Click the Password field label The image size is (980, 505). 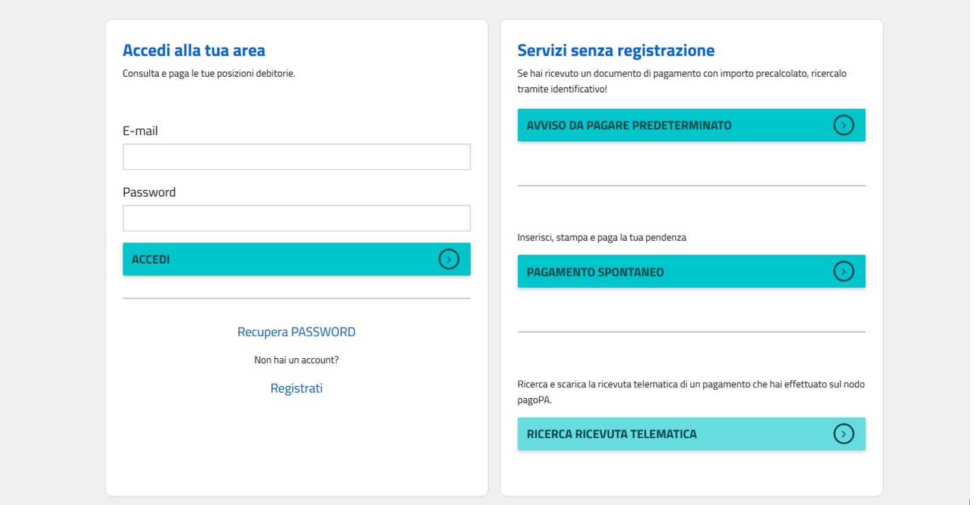pyautogui.click(x=149, y=192)
